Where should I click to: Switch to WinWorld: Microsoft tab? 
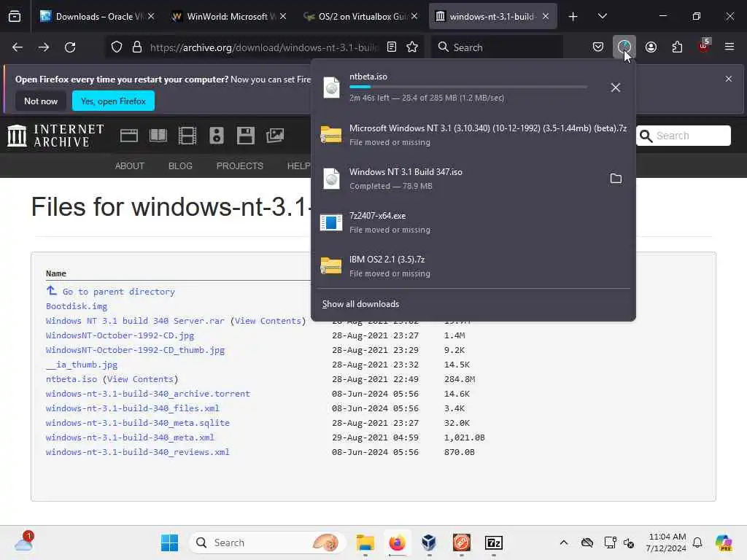(x=228, y=17)
